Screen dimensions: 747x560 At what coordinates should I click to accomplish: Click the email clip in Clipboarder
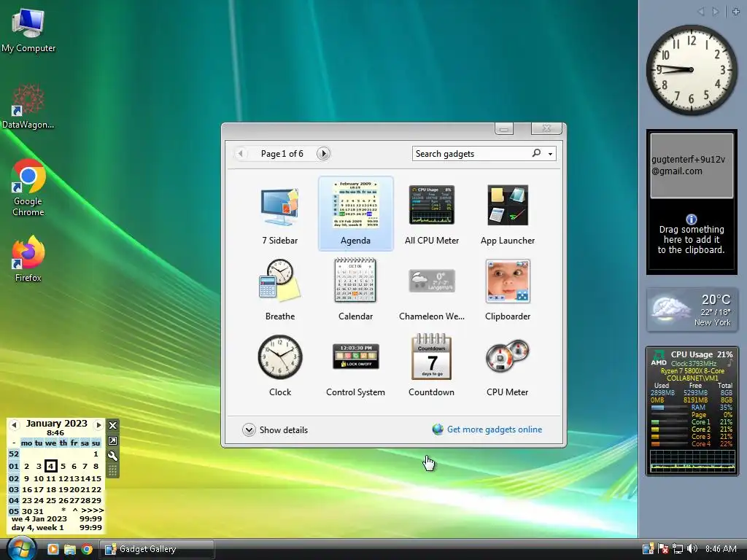[x=692, y=166]
